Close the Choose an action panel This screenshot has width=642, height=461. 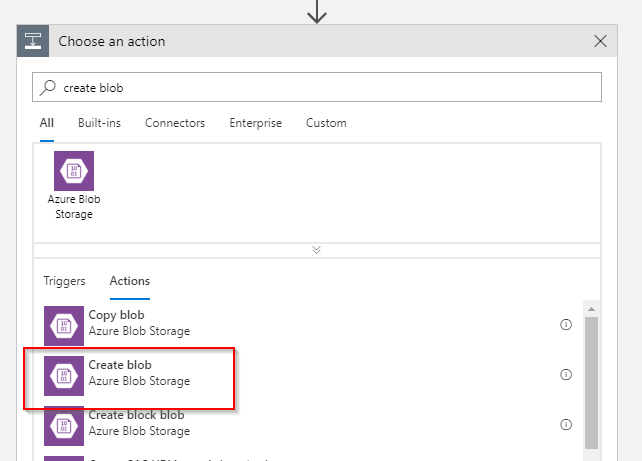(600, 41)
